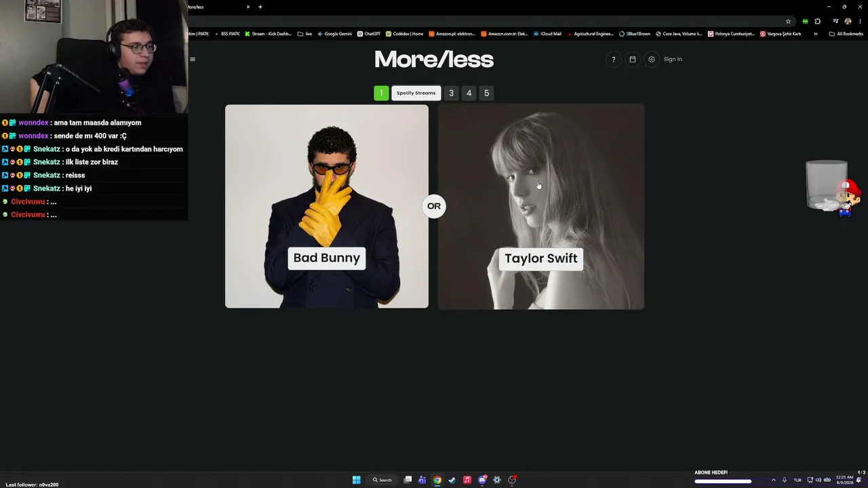Open Discord from the taskbar
868x488 pixels.
point(482,480)
